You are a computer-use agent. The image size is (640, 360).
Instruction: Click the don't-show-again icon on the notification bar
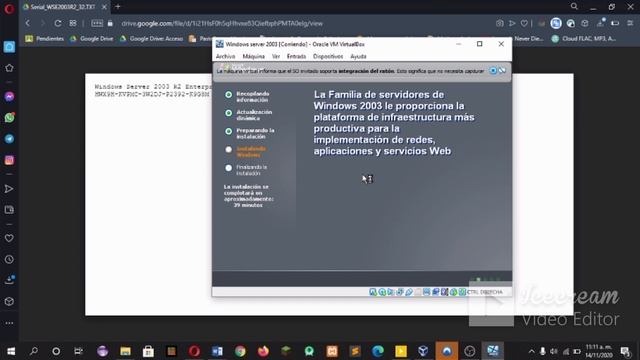click(502, 71)
